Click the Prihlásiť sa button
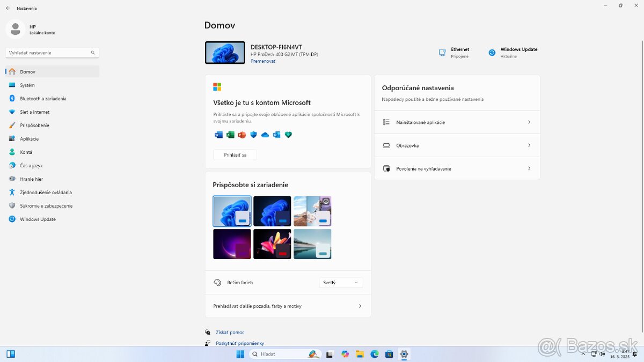The image size is (644, 362). click(235, 154)
